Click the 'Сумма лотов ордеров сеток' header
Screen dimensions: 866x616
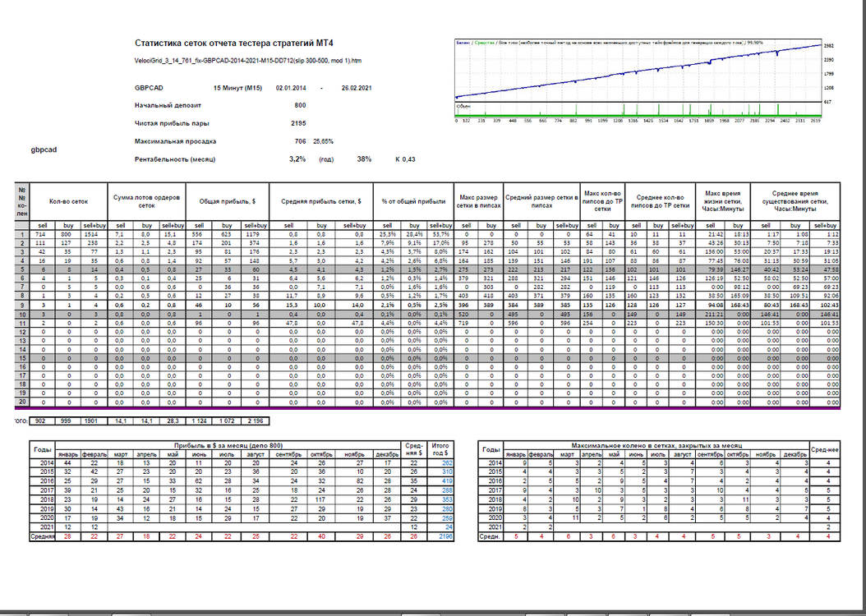[x=147, y=202]
